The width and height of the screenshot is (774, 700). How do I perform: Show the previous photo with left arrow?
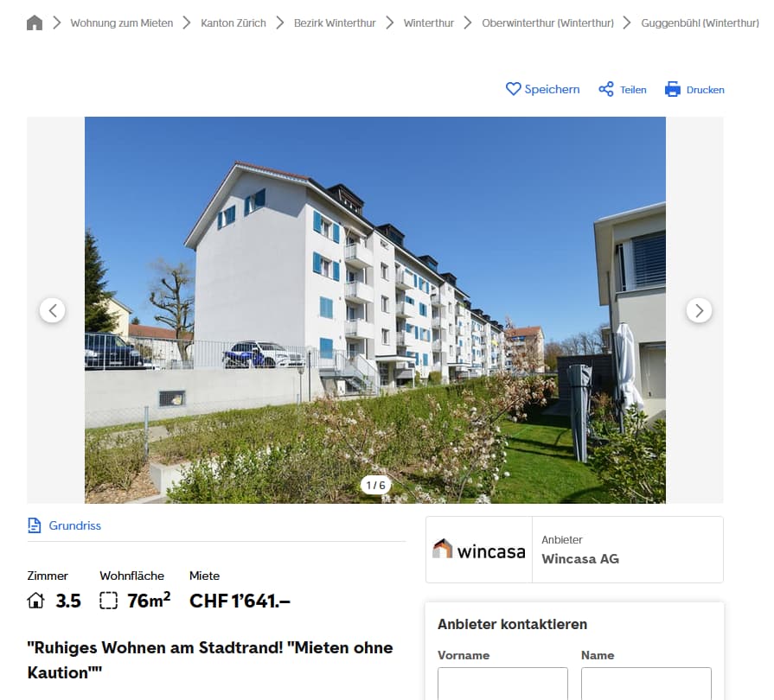[x=53, y=310]
